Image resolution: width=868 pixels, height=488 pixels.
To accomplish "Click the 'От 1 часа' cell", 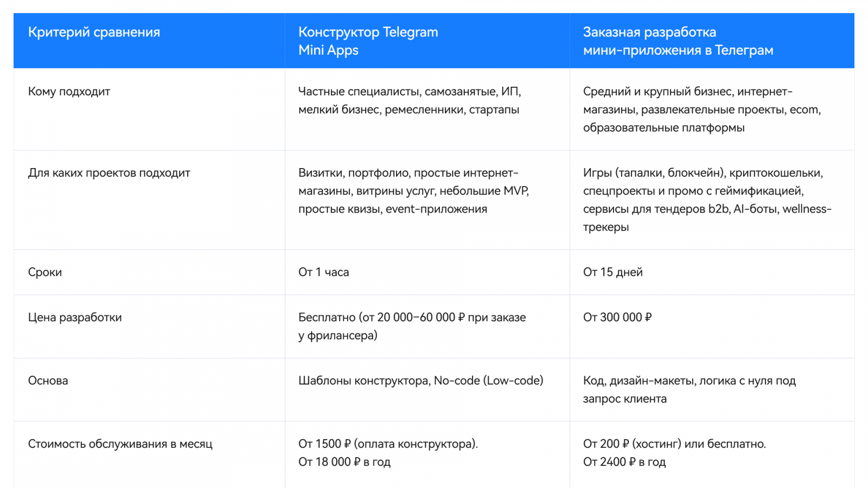I will pyautogui.click(x=323, y=272).
